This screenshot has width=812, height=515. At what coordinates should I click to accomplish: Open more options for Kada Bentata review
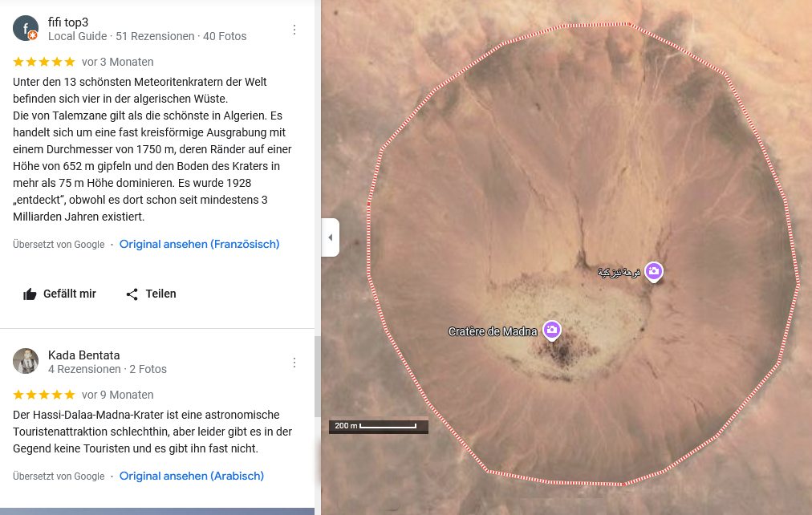click(294, 363)
